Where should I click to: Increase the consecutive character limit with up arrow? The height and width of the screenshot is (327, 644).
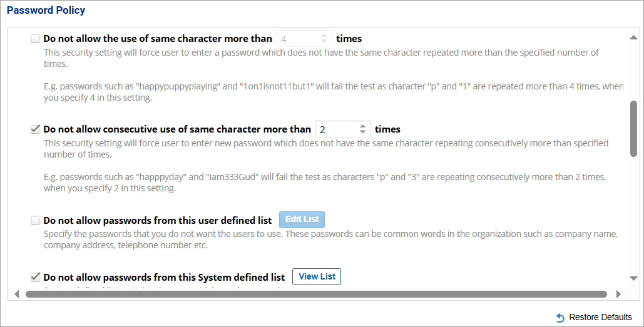[x=362, y=126]
